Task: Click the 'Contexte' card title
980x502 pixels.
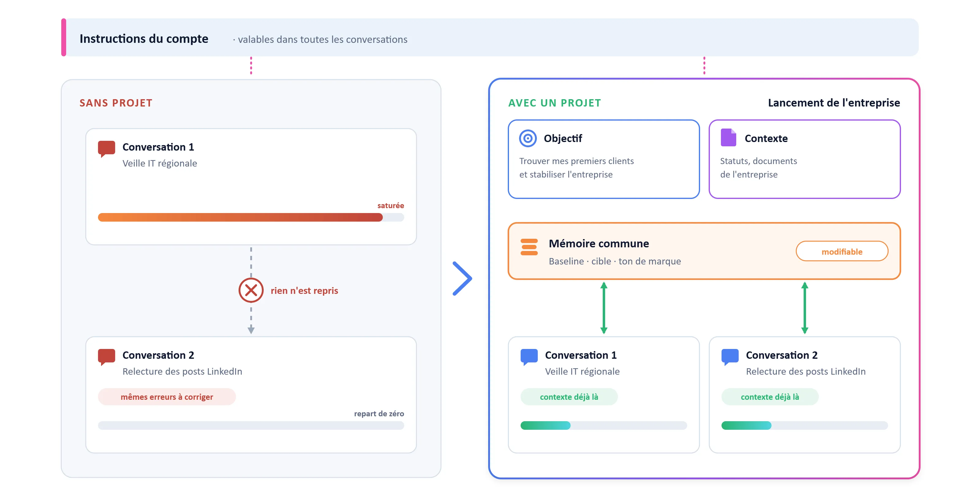Action: click(x=766, y=138)
